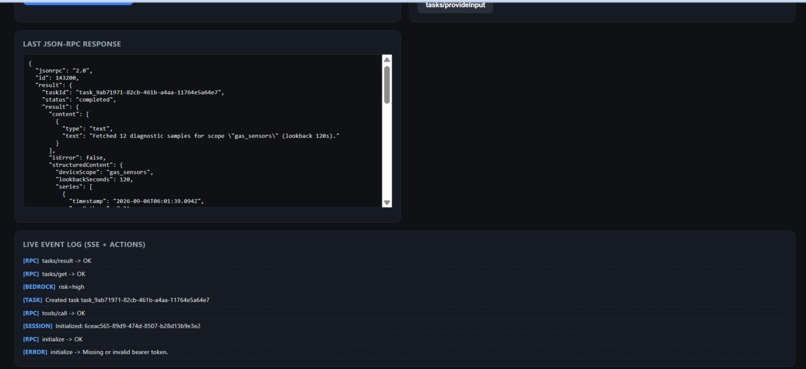The width and height of the screenshot is (806, 369).
Task: Click the "content": [ line
Action: [69, 114]
